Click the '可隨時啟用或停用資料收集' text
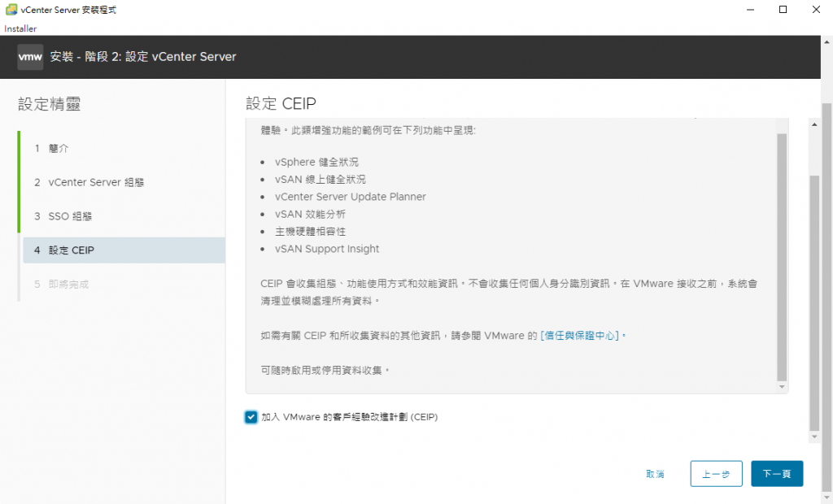 [x=325, y=371]
